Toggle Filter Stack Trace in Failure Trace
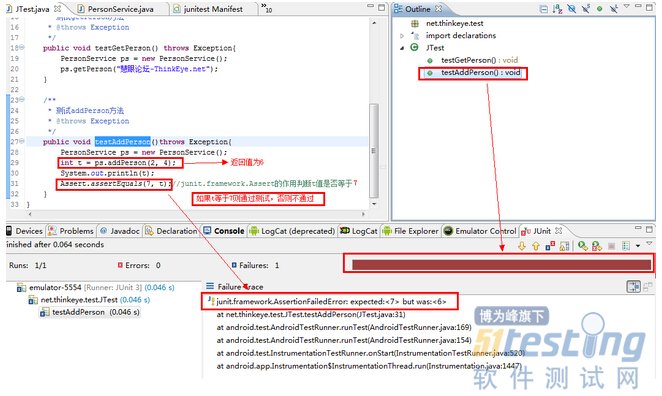 point(634,287)
